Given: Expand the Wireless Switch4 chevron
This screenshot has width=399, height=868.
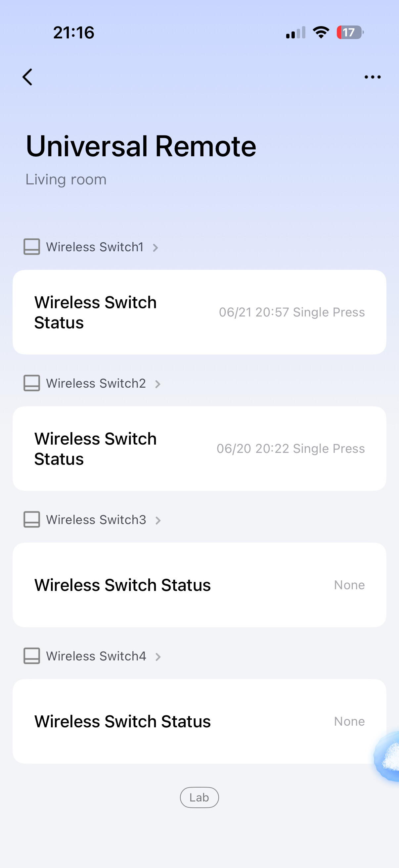Looking at the screenshot, I should click(x=158, y=657).
